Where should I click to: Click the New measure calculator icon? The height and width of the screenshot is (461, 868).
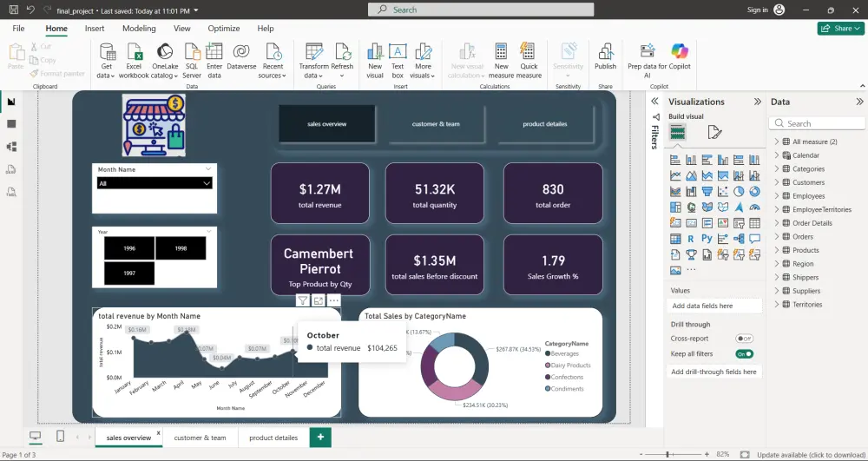502,61
